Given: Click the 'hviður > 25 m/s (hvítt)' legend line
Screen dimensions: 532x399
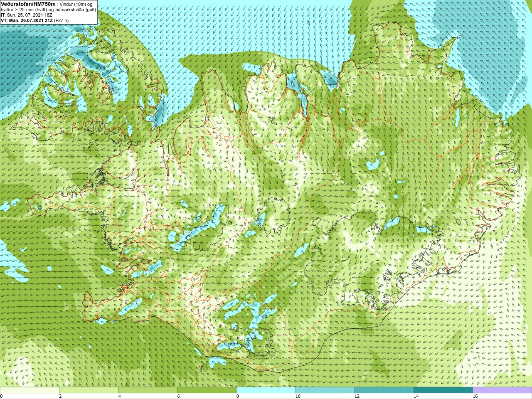Looking at the screenshot, I should 24,10.
